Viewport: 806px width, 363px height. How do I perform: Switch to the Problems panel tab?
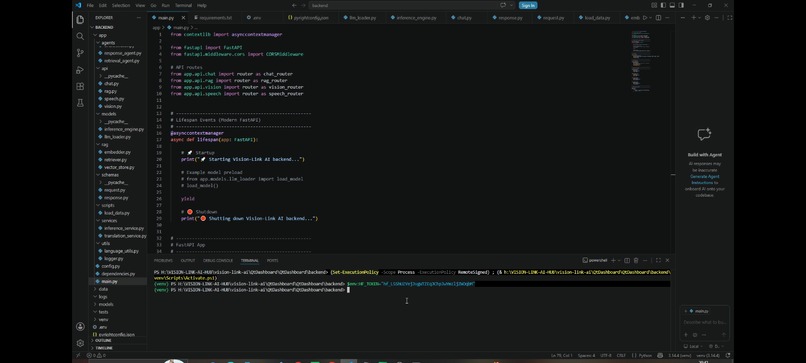pyautogui.click(x=163, y=261)
